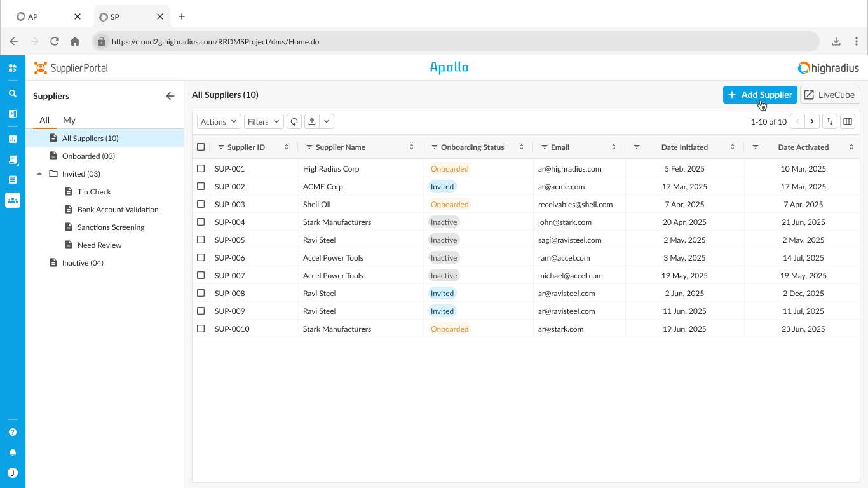Sort by Supplier Name column arrows
The width and height of the screenshot is (868, 488).
point(412,147)
